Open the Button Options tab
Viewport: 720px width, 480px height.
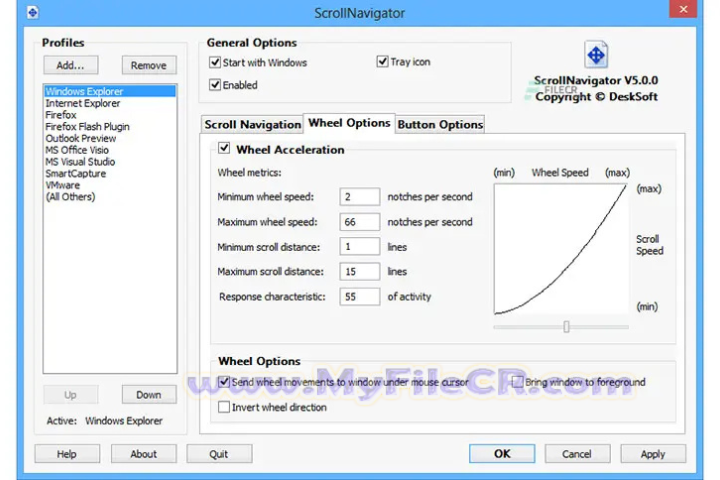[x=440, y=124]
